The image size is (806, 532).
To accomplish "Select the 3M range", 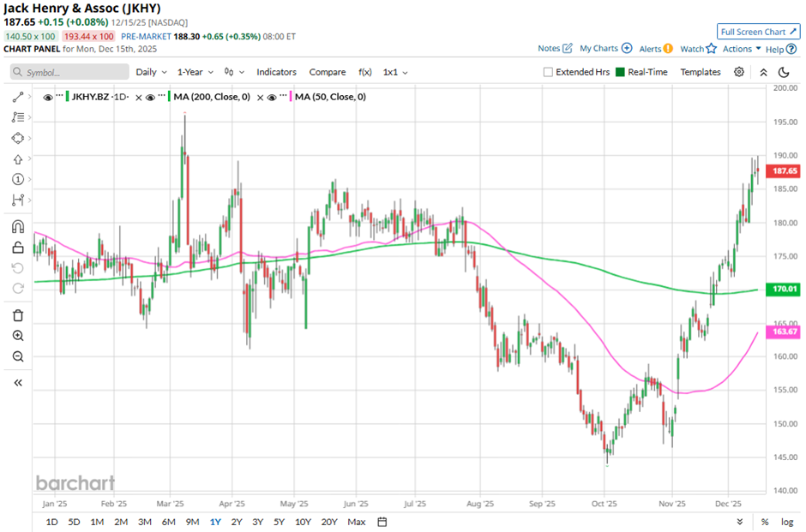I will click(144, 522).
